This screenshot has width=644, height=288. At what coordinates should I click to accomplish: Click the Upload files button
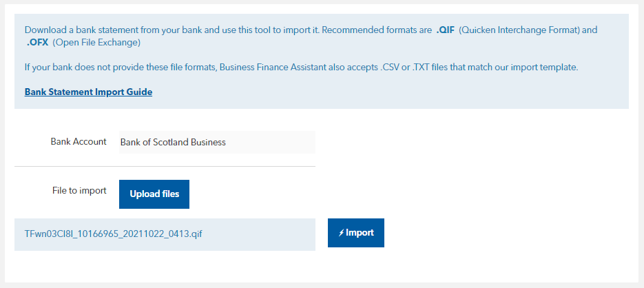[x=154, y=194]
